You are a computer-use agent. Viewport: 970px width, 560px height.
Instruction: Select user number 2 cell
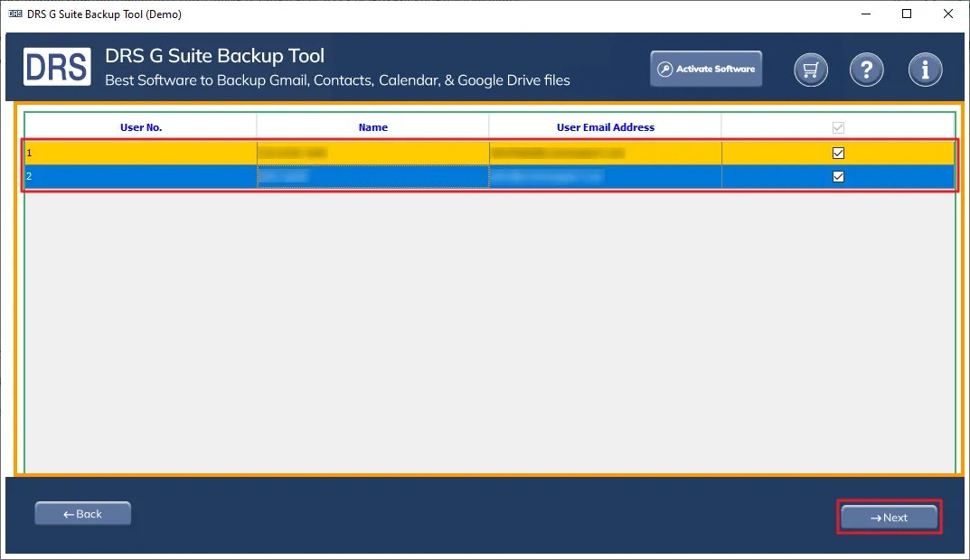(x=141, y=176)
